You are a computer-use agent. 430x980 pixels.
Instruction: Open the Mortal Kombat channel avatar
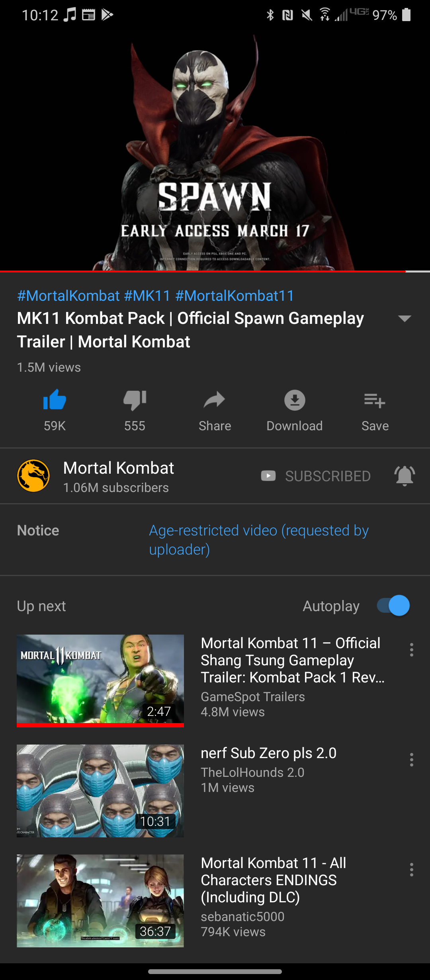click(33, 476)
